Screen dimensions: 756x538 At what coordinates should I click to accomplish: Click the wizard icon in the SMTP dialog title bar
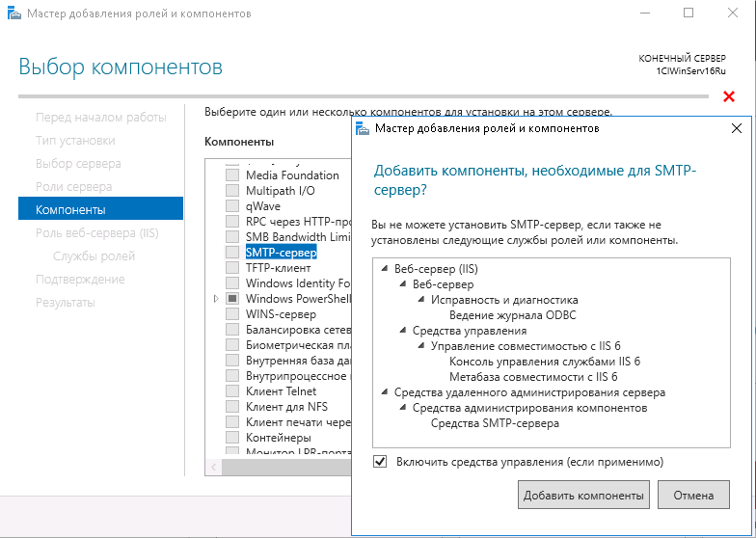[363, 129]
